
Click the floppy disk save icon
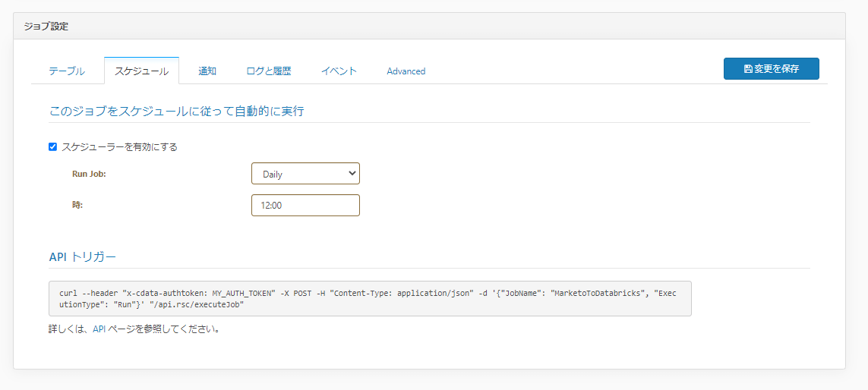pos(748,69)
